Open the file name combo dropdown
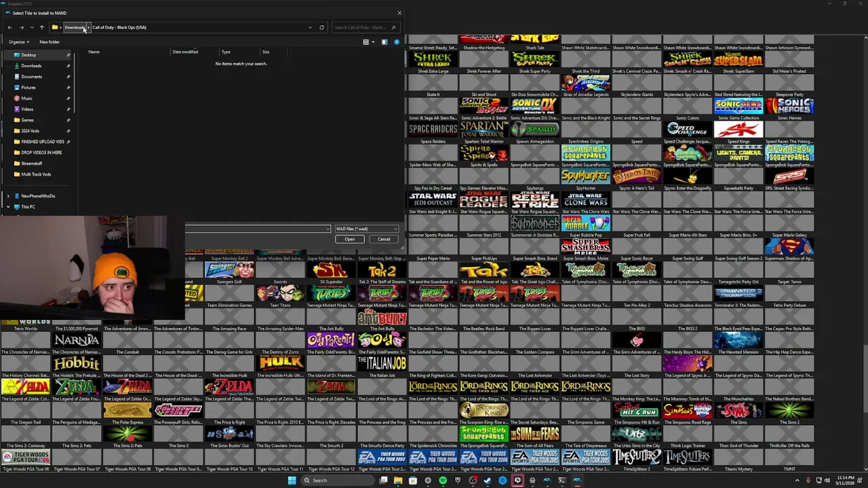The image size is (868, 488). (x=328, y=229)
